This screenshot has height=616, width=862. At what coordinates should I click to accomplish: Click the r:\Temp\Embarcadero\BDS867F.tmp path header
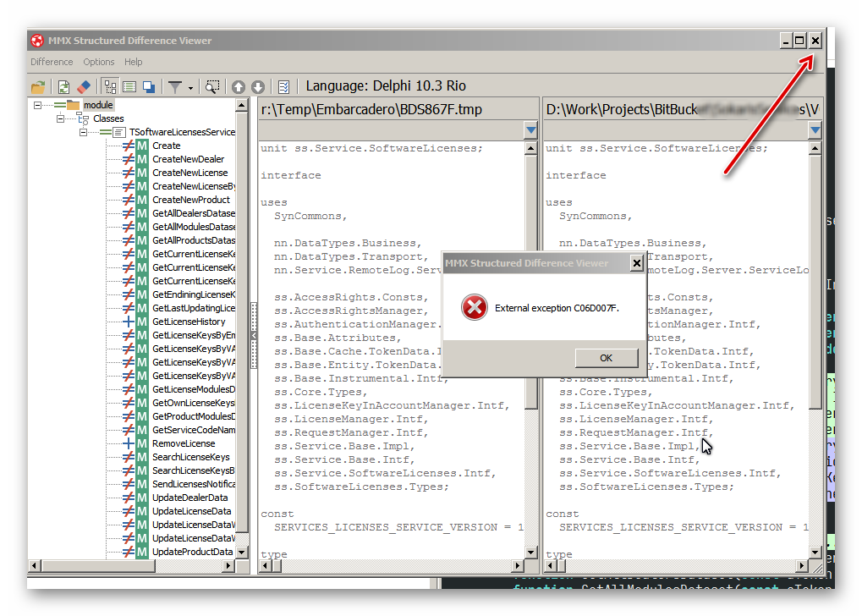pyautogui.click(x=371, y=109)
